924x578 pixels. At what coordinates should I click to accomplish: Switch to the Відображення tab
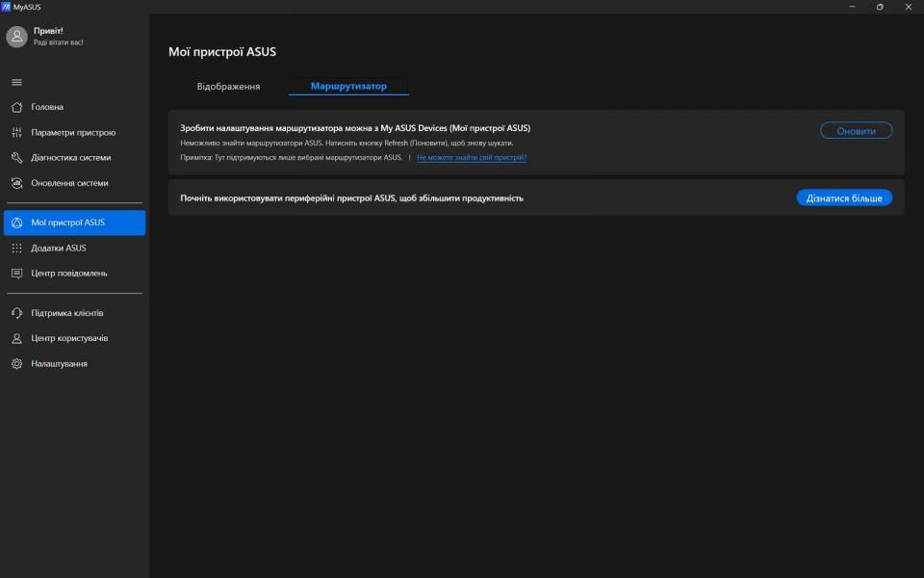coord(228,86)
